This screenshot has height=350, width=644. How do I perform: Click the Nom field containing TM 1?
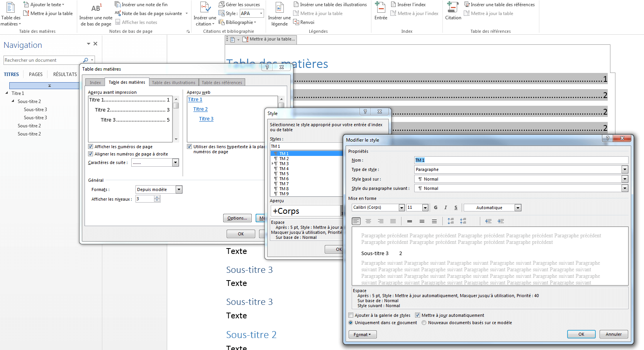point(521,160)
